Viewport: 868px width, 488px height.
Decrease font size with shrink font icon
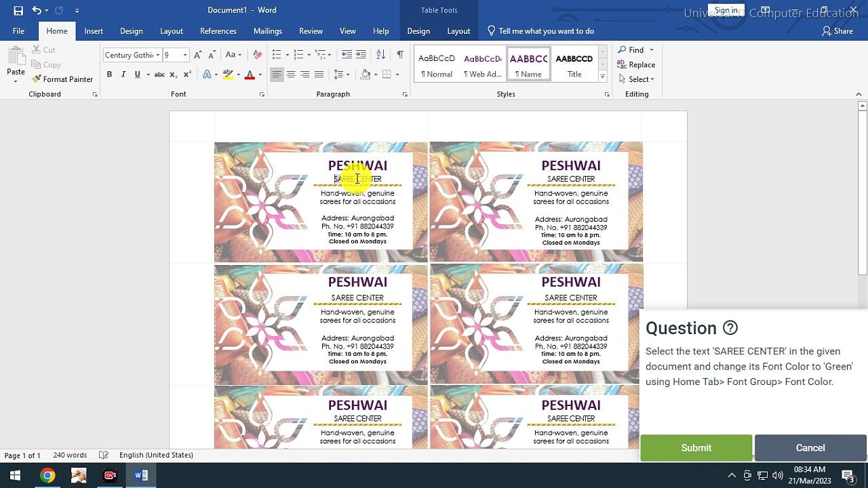(212, 55)
